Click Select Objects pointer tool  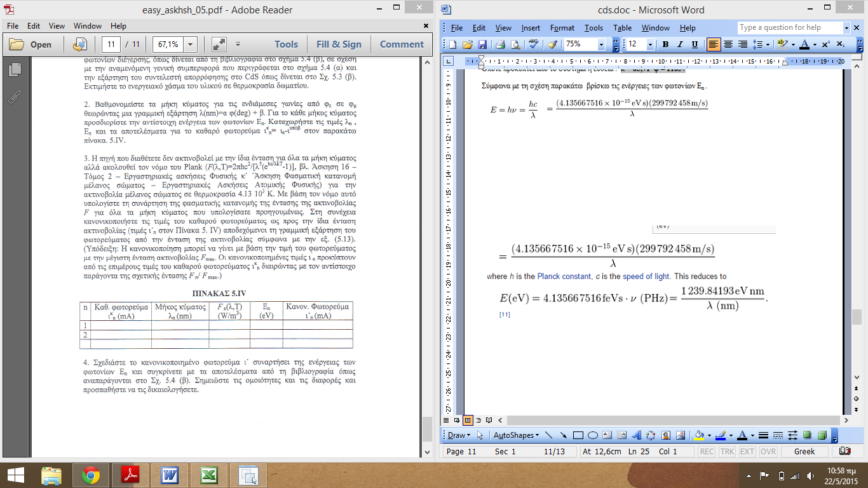480,435
